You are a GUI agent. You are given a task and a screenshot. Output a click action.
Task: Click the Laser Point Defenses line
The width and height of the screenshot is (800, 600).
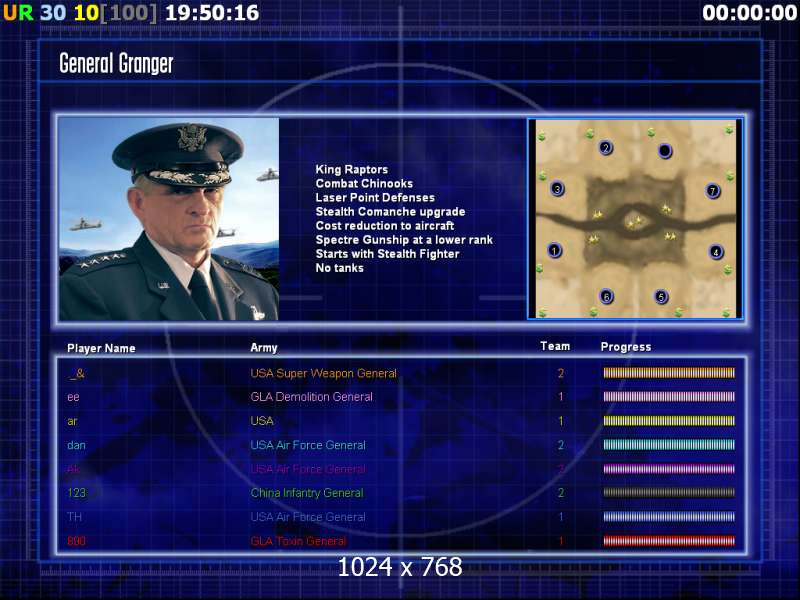pos(375,197)
